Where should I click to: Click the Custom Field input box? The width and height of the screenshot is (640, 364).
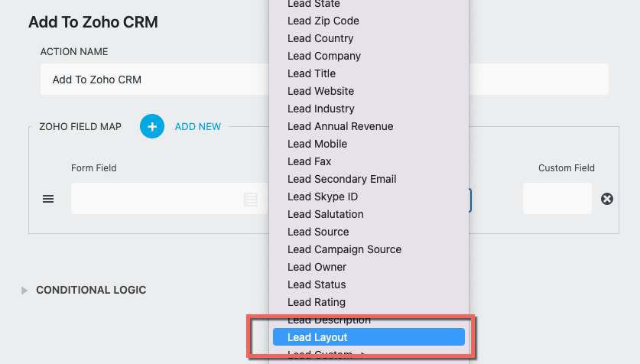557,199
